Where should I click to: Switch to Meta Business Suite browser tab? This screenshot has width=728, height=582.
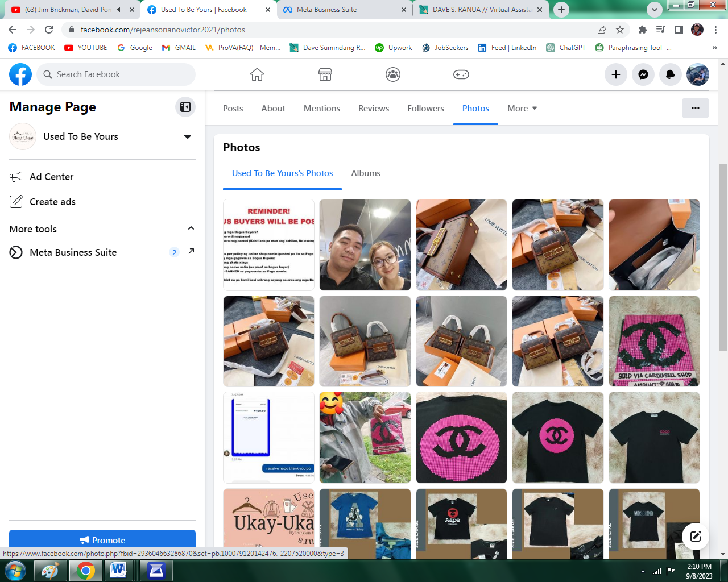(x=345, y=10)
